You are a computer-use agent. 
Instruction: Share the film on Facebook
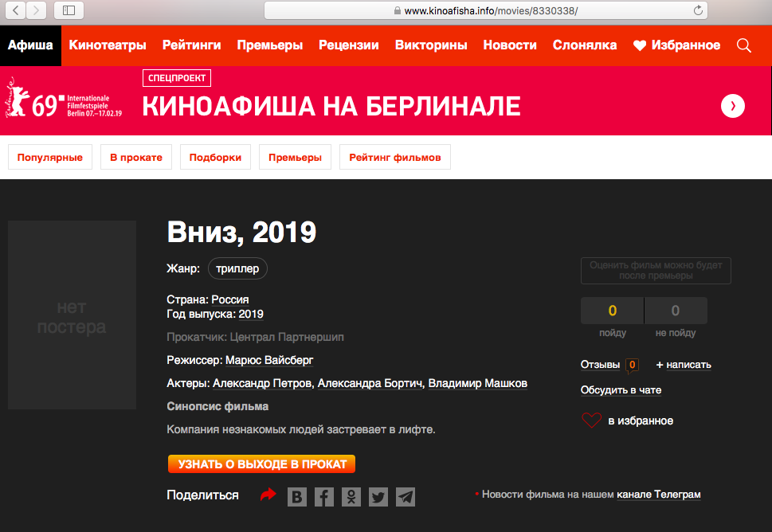point(324,497)
